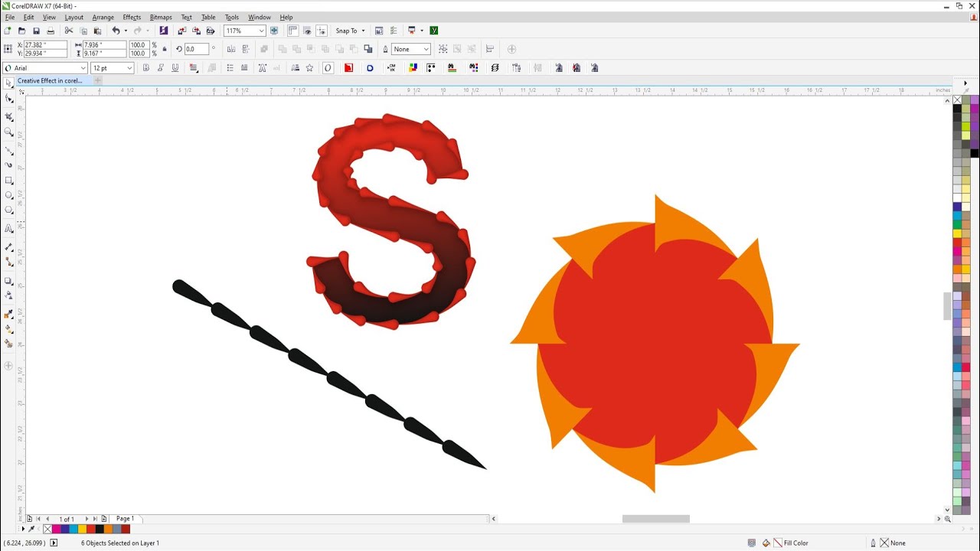Click the Import icon

(181, 31)
